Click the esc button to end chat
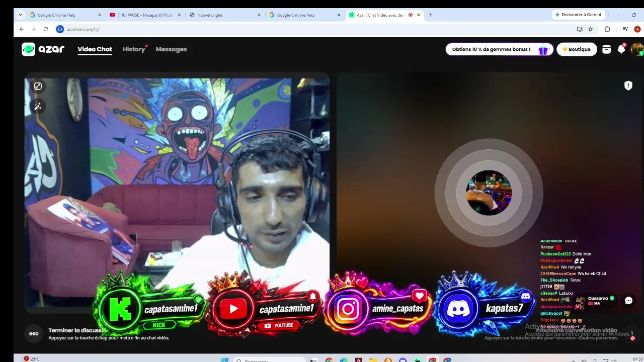644x362 pixels. pos(34,333)
